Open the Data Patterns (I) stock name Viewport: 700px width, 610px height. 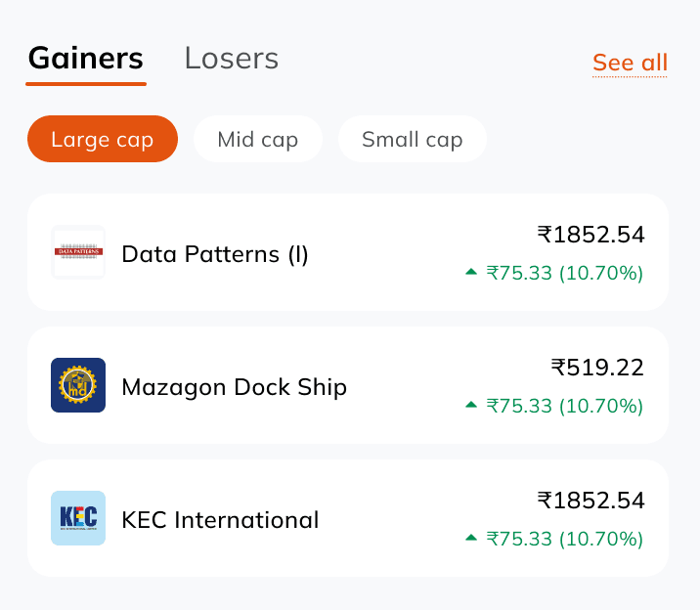tap(215, 254)
